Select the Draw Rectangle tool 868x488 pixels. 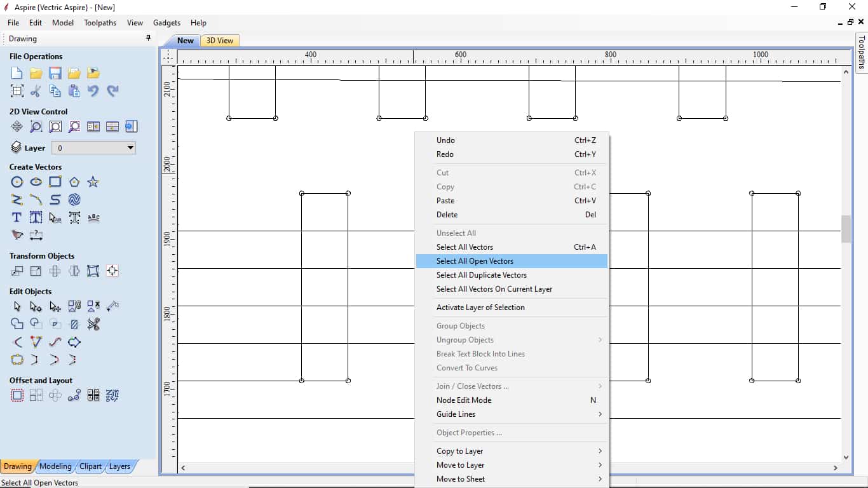tap(55, 182)
